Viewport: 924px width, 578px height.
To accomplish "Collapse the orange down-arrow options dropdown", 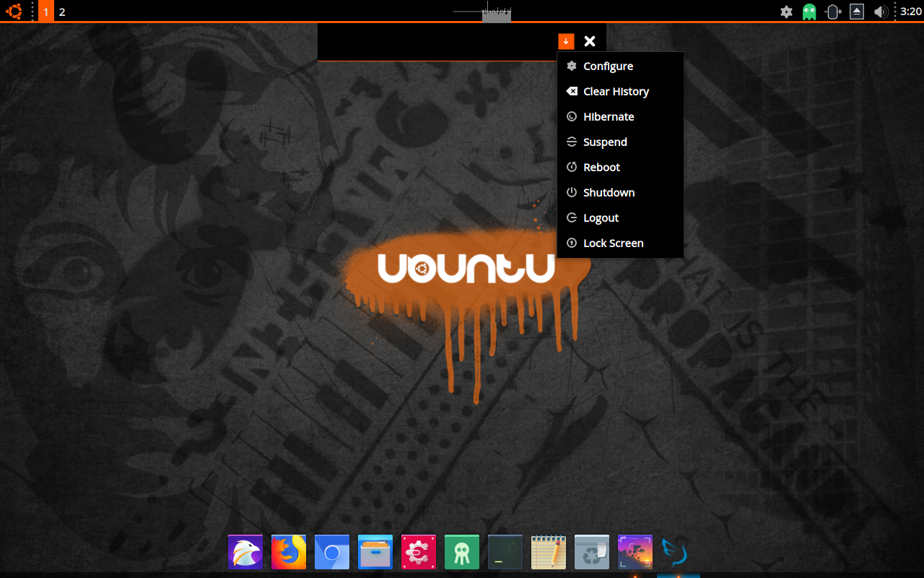I will [x=566, y=41].
